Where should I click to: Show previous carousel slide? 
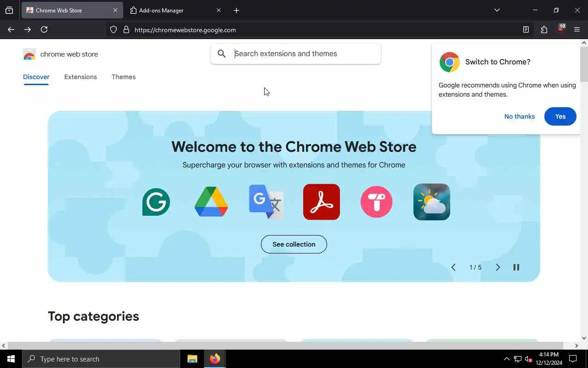coord(453,267)
